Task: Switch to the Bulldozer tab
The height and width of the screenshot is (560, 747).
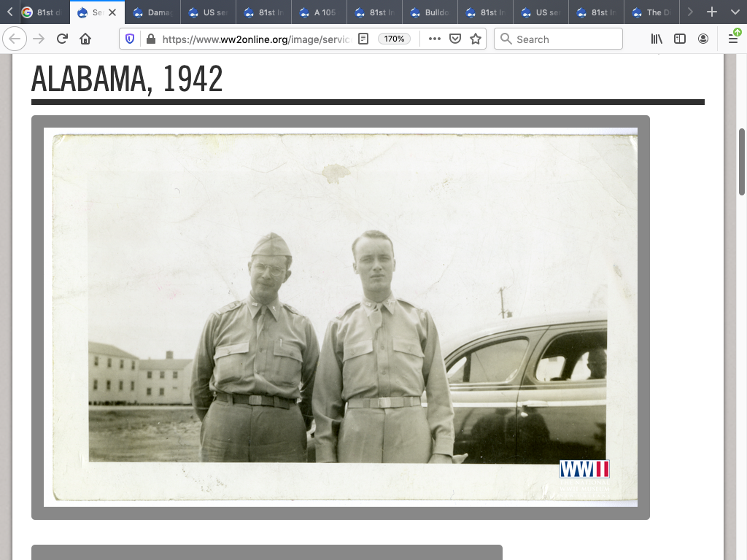Action: tap(430, 12)
